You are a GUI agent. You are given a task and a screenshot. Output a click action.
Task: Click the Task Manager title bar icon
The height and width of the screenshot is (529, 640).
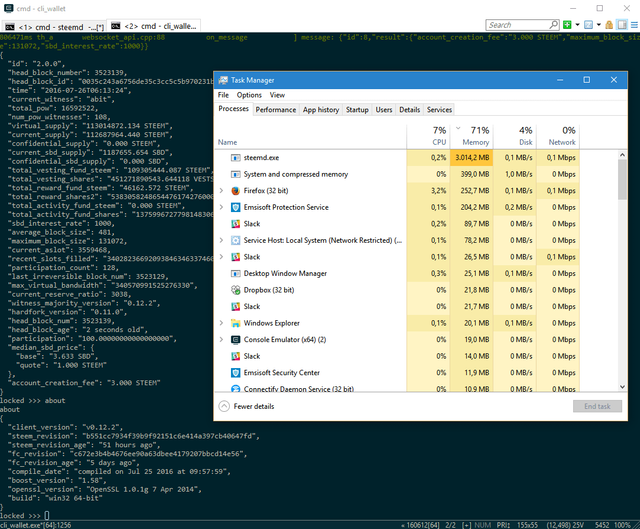click(223, 80)
